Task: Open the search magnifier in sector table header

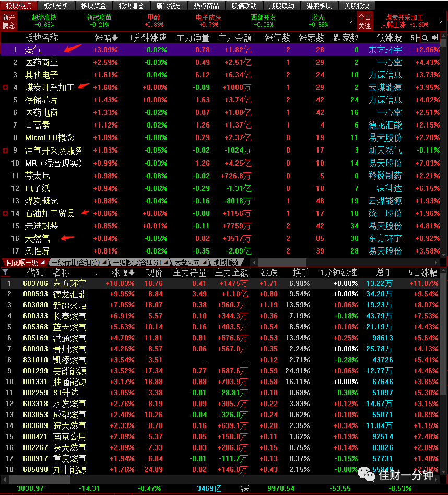Action: [425, 38]
